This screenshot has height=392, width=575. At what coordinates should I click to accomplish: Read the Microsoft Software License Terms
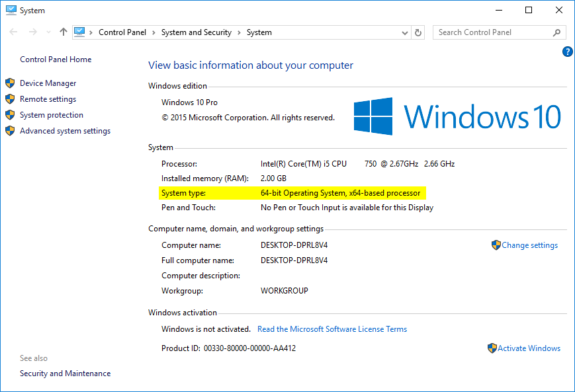click(332, 329)
